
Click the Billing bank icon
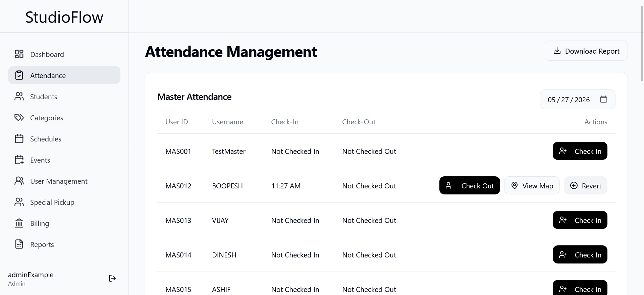[19, 223]
